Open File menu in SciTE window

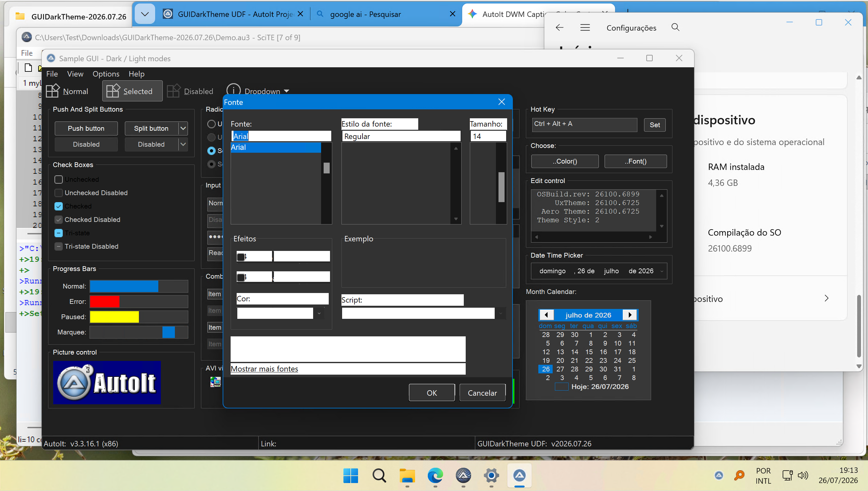pos(27,53)
